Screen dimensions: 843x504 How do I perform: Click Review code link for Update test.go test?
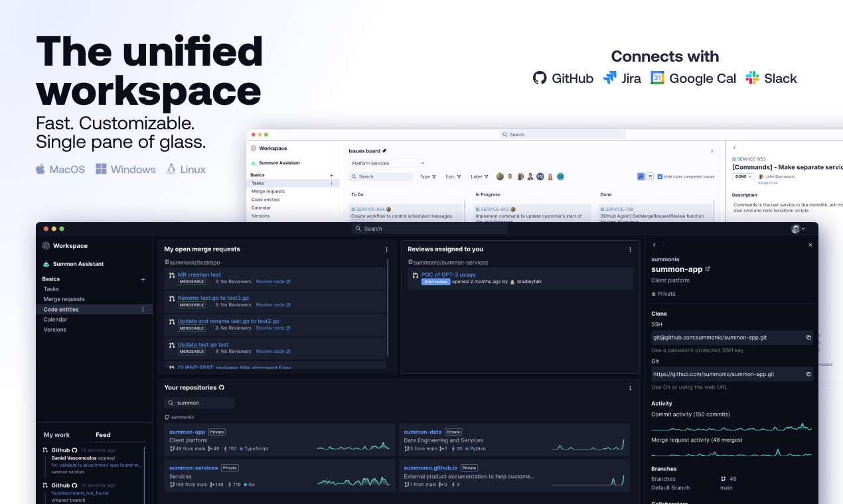pyautogui.click(x=273, y=351)
